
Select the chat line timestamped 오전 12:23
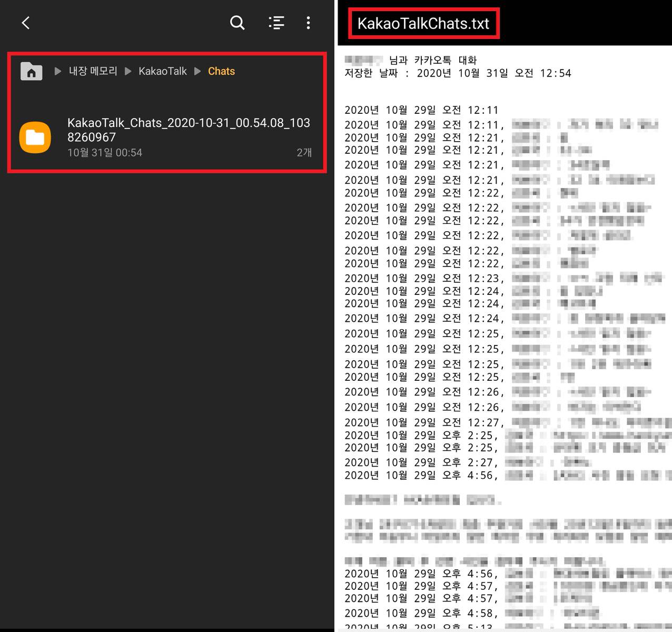coord(503,278)
